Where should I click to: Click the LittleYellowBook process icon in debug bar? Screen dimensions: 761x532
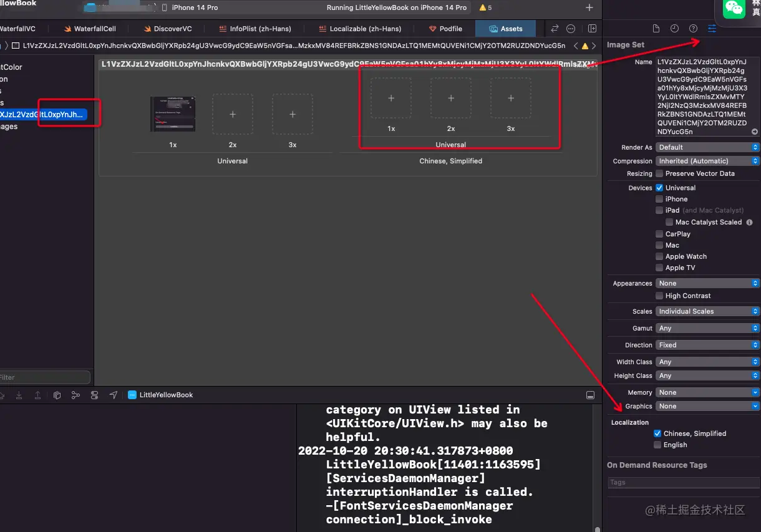pyautogui.click(x=132, y=395)
